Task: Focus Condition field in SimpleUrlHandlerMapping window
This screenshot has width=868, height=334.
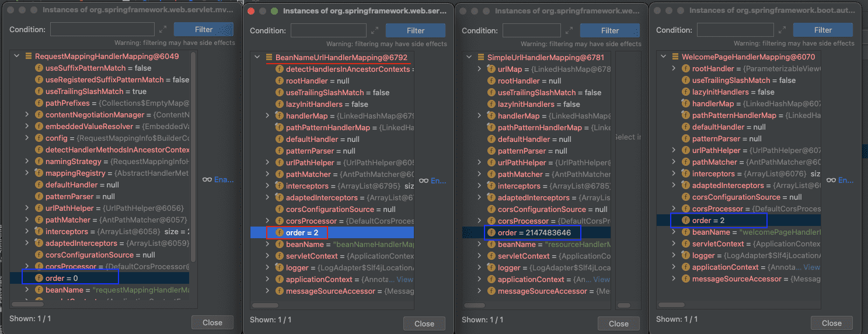Action: coord(532,30)
